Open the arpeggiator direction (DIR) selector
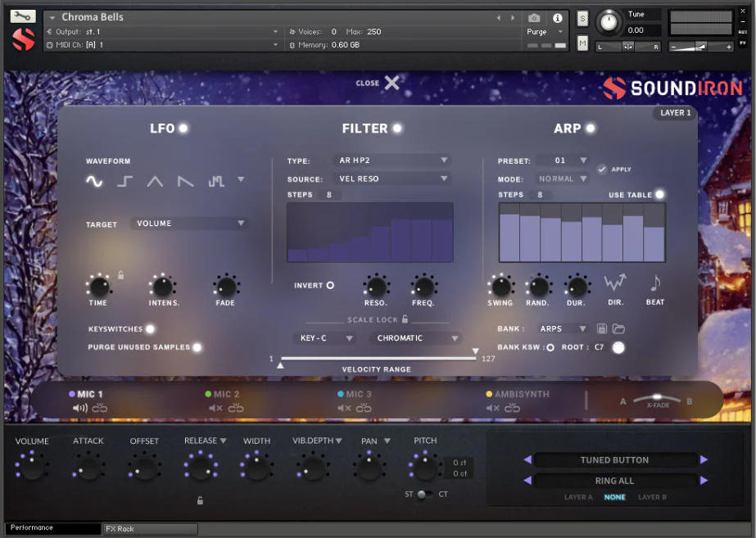 tap(615, 283)
